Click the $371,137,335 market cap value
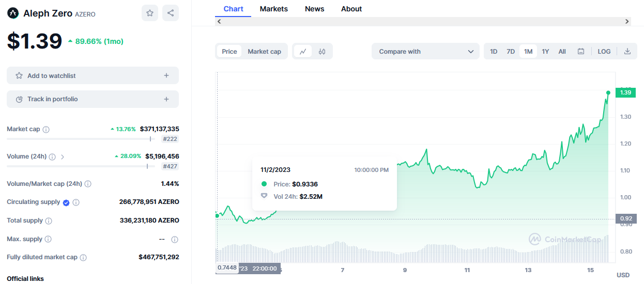 pos(160,129)
